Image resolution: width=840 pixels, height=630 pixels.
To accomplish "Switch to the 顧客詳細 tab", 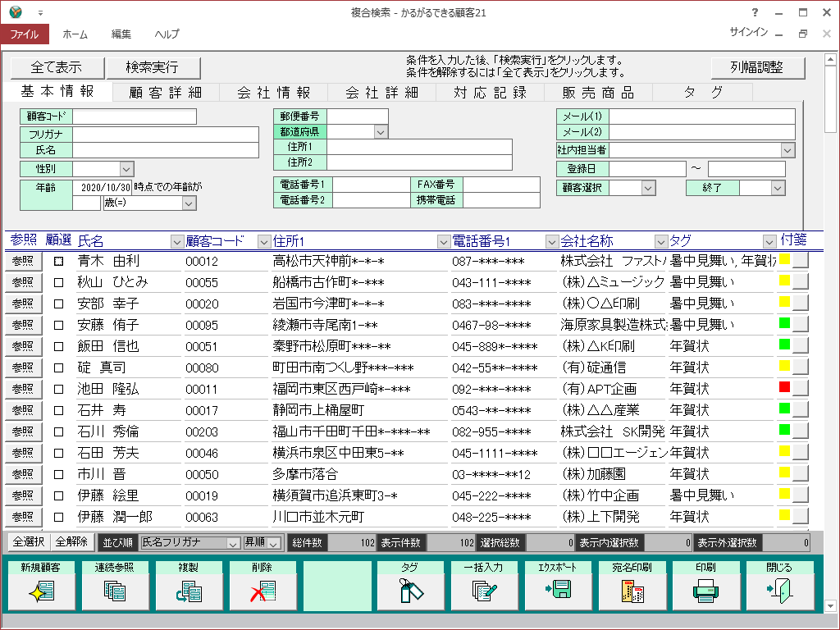I will (x=166, y=93).
